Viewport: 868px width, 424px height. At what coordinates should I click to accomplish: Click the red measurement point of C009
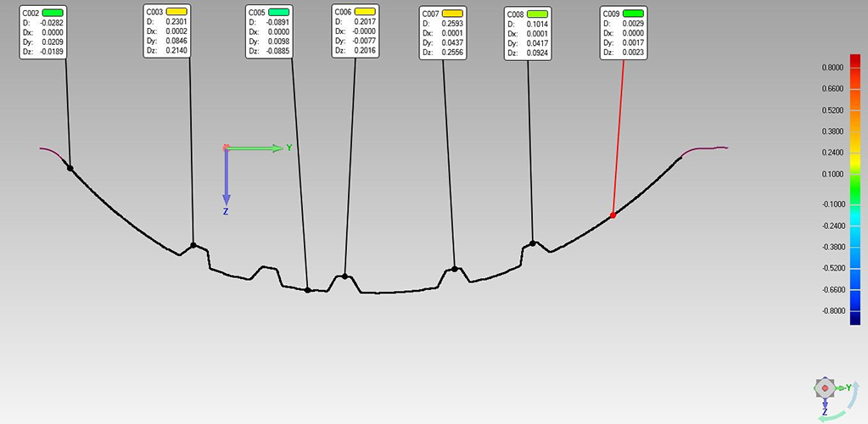[613, 215]
